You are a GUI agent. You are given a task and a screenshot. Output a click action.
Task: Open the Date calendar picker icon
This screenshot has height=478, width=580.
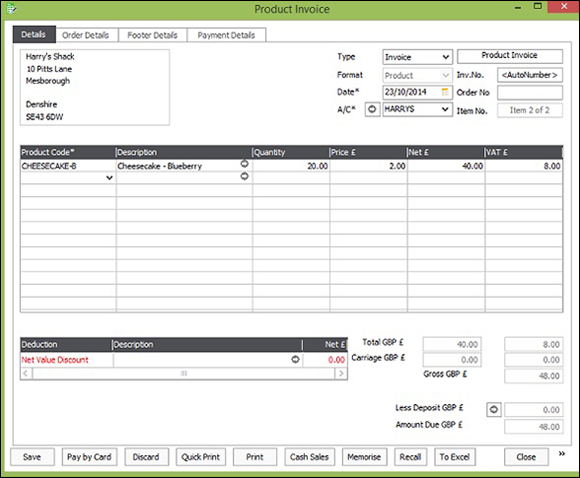point(445,92)
